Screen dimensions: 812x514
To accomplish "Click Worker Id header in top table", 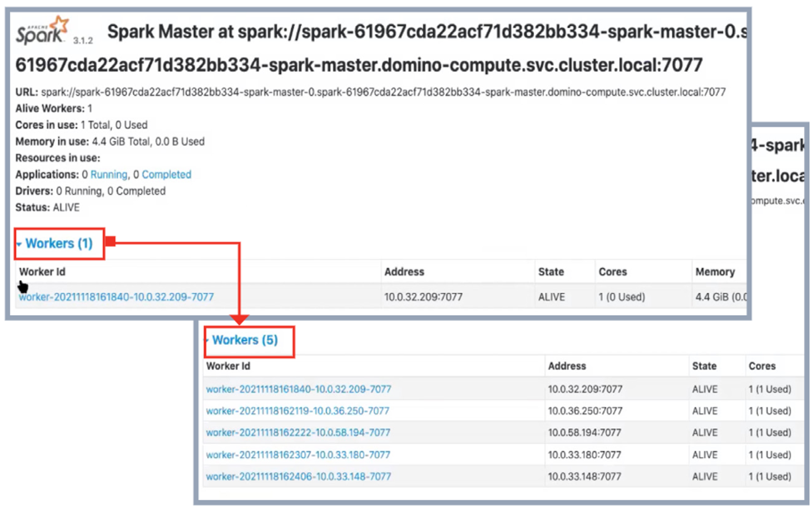I will (42, 272).
